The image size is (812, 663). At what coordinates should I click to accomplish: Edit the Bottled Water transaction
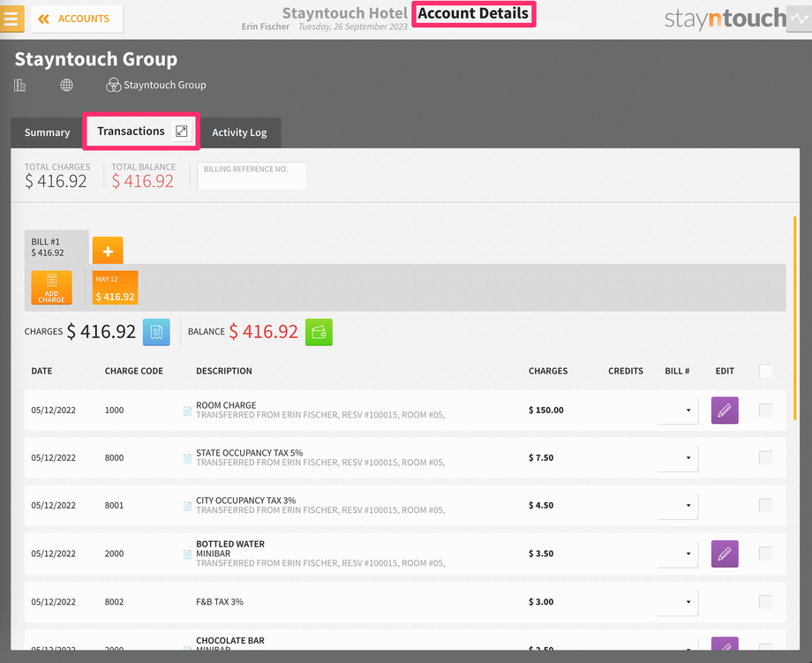[725, 554]
